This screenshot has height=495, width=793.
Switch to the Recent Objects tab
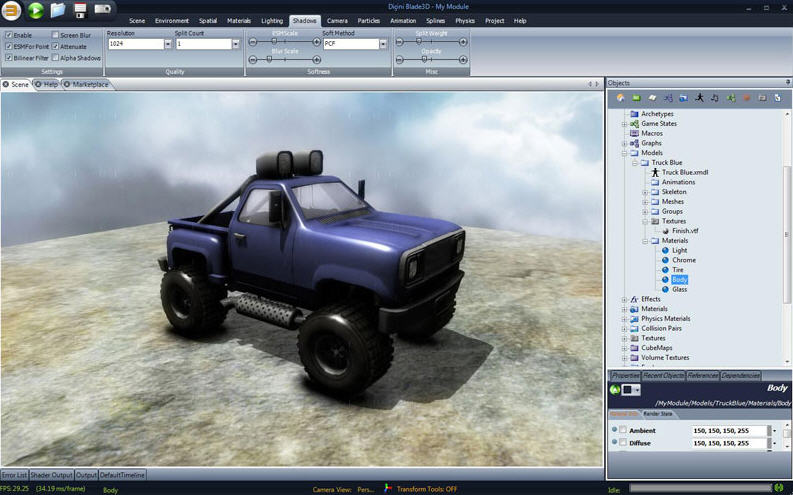(x=664, y=376)
